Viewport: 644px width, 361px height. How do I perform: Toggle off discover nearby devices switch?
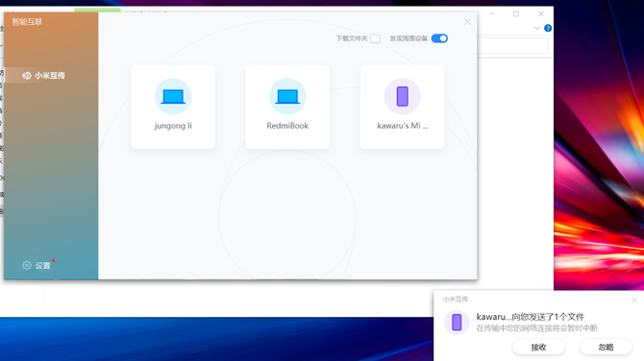pos(439,38)
